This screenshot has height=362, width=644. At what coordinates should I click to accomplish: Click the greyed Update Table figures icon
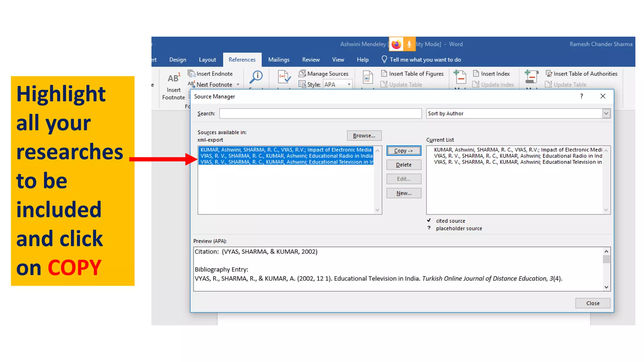[384, 85]
